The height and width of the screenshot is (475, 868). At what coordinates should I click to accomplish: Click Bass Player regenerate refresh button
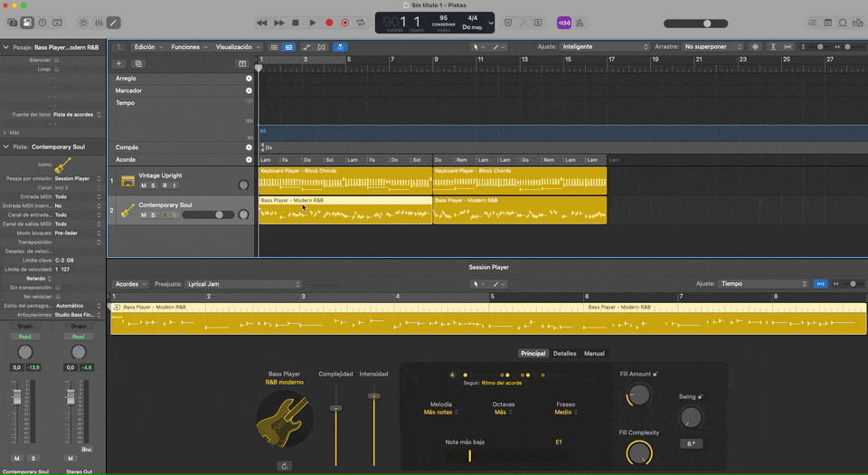coord(284,466)
